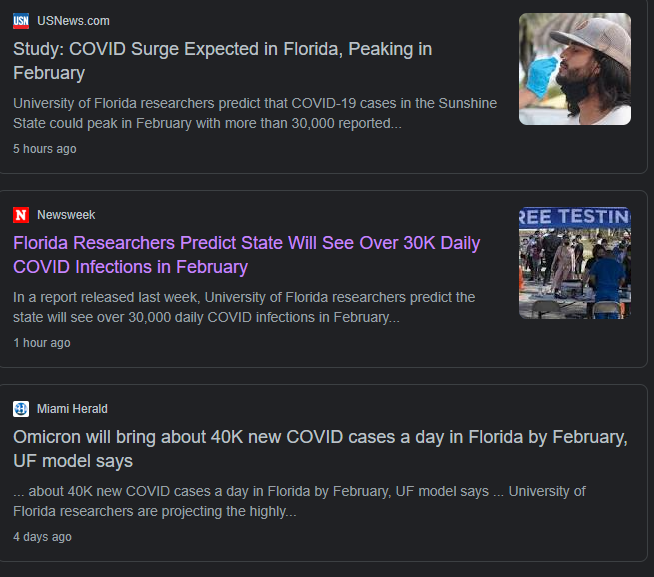
Task: Open the headline about COVID surge peaking in February
Action: pyautogui.click(x=222, y=60)
